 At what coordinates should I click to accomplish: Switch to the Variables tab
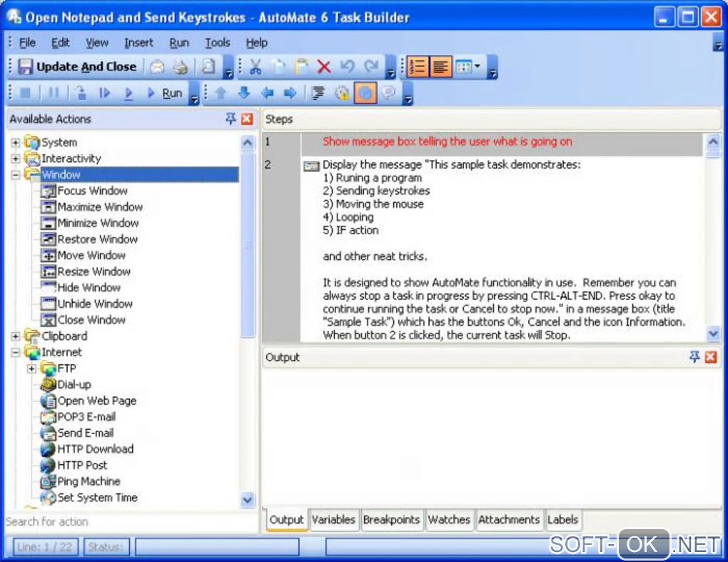333,519
